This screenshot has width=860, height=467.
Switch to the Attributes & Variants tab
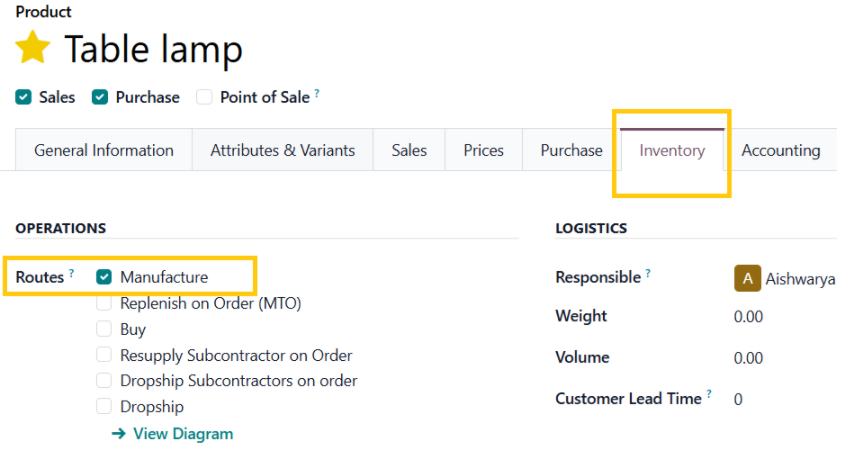point(282,151)
